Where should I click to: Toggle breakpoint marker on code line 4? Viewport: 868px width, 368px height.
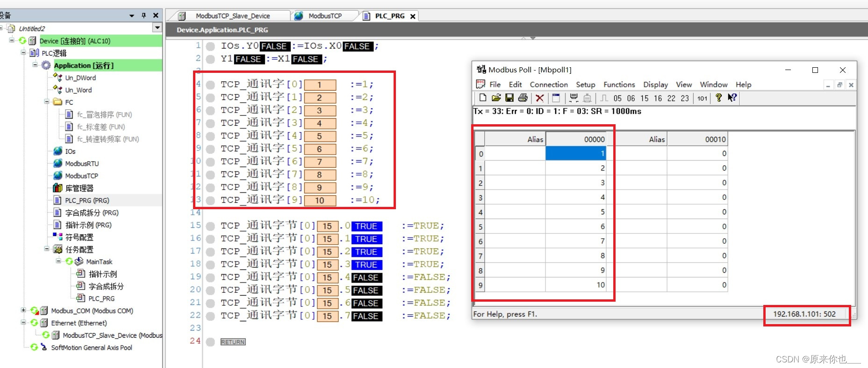(x=211, y=85)
